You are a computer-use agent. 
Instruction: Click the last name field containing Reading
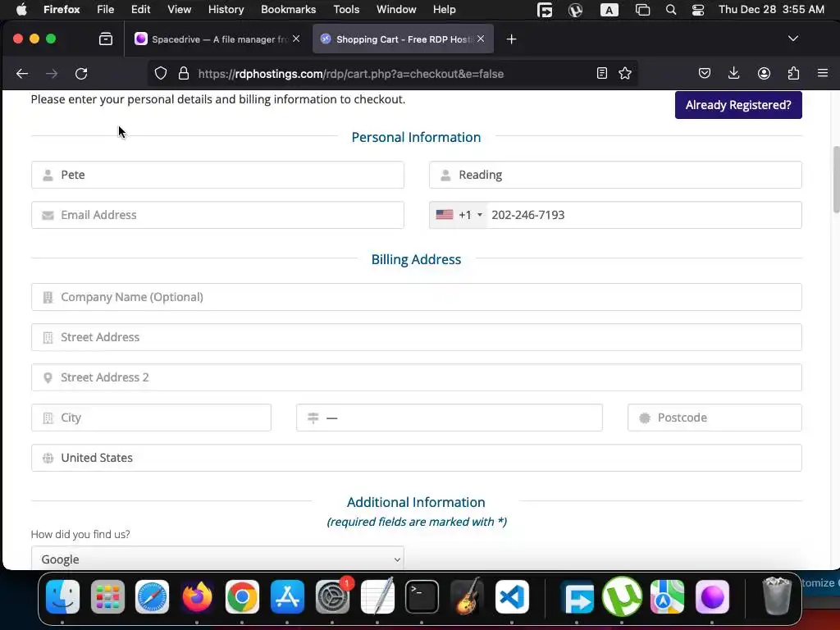(x=615, y=175)
